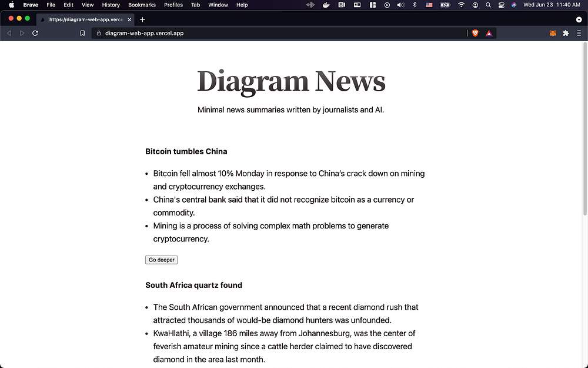Viewport: 588px width, 368px height.
Task: Click bullet mentioning KwaHlathi village
Action: (x=284, y=346)
